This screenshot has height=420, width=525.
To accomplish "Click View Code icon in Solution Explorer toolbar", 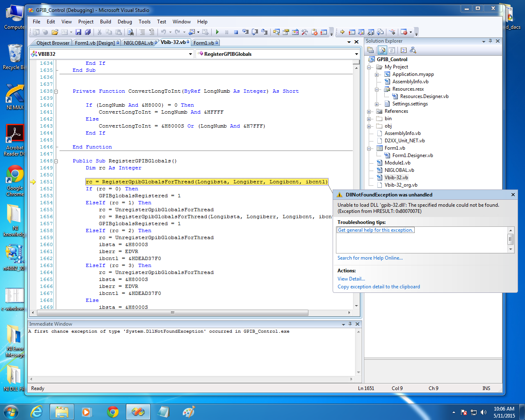I will pyautogui.click(x=404, y=50).
